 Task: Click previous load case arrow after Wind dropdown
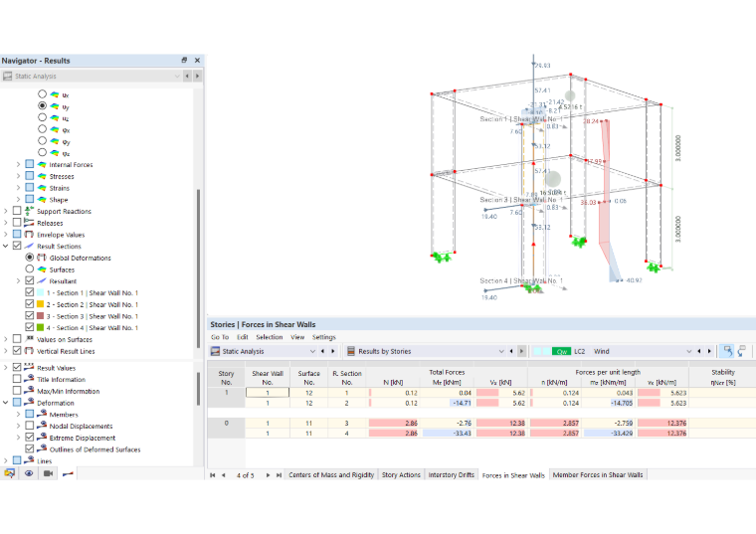click(x=699, y=351)
